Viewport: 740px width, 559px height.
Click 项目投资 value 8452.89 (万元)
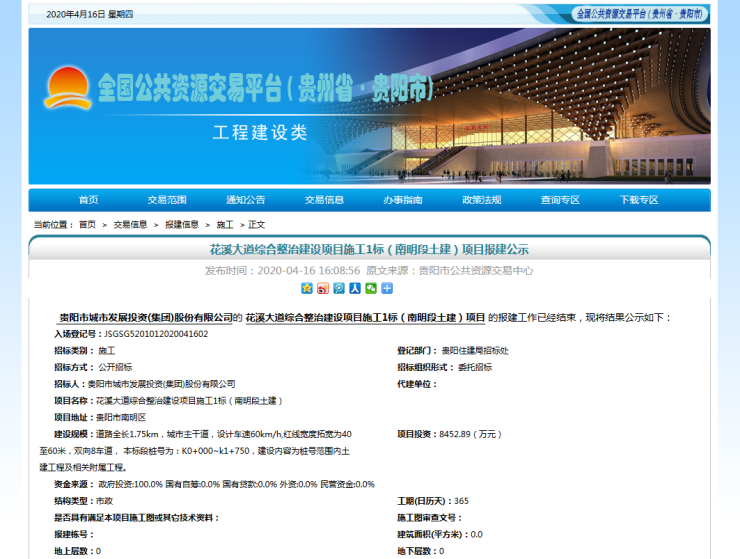(x=470, y=434)
